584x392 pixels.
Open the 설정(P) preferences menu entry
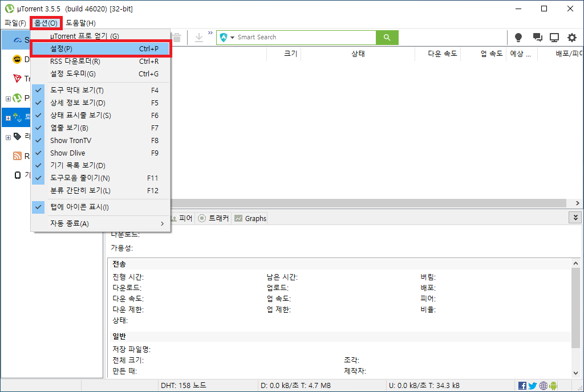[x=100, y=49]
